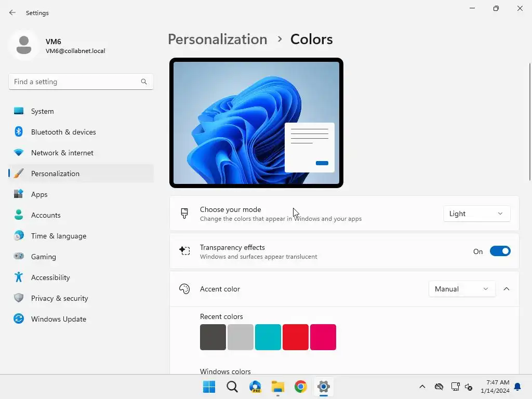Go to Bluetooth & devices
This screenshot has width=532, height=399.
81,132
